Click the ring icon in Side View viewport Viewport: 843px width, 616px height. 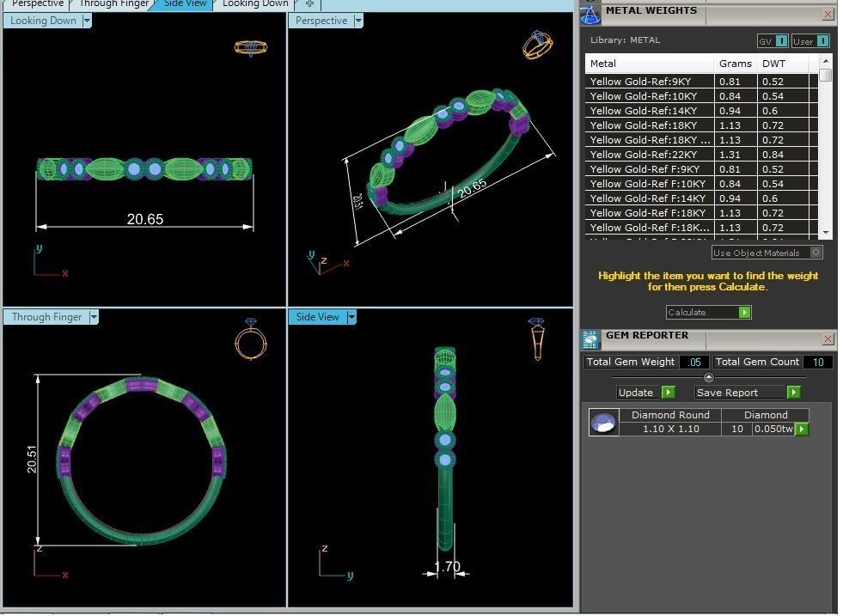[536, 338]
